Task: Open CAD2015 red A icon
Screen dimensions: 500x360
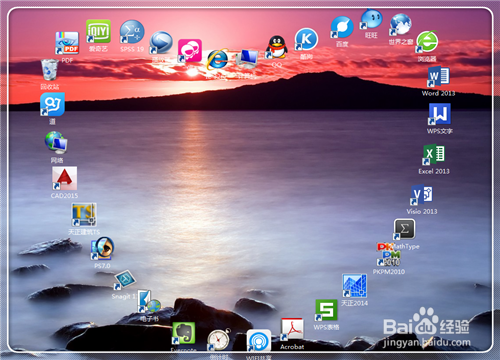Action: 64,178
